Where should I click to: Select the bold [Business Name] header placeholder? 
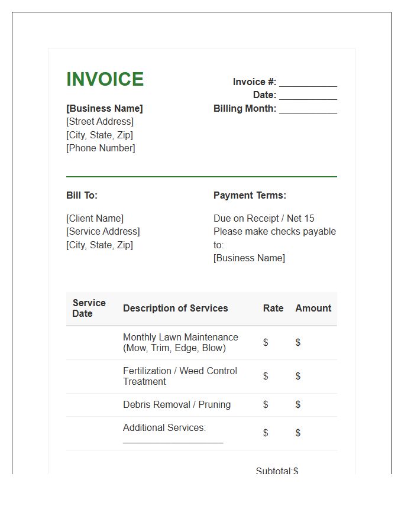tap(105, 108)
